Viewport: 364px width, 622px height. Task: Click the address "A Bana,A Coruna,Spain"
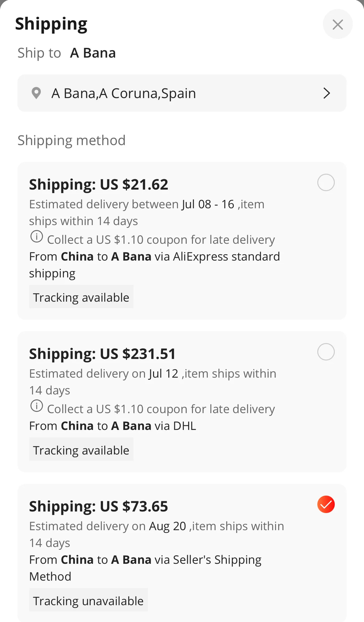coord(124,93)
